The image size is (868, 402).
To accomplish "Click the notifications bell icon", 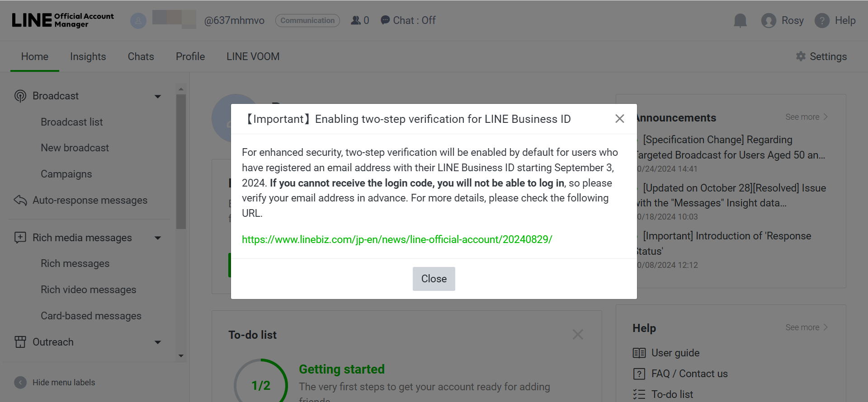I will (x=740, y=20).
